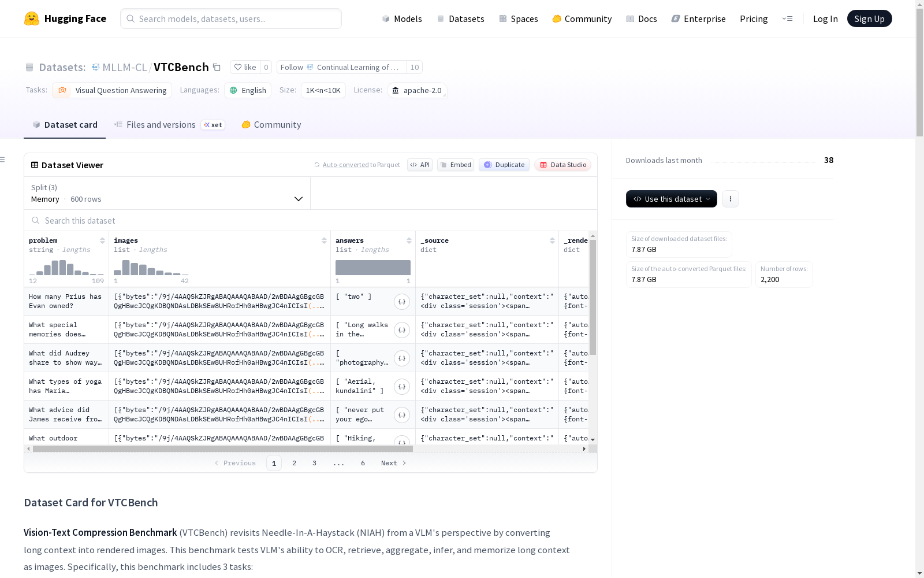Image resolution: width=924 pixels, height=578 pixels.
Task: Click the like count number
Action: tap(266, 67)
